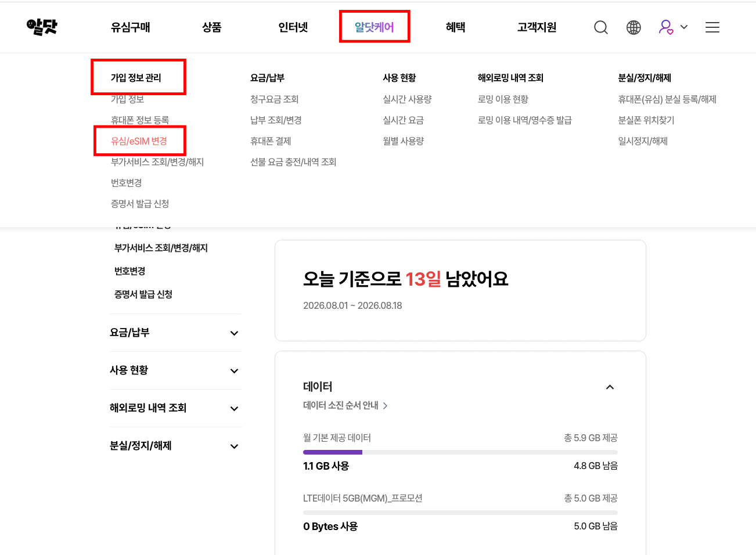Expand sidebar 요금/납부 section
This screenshot has width=756, height=555.
(x=175, y=333)
